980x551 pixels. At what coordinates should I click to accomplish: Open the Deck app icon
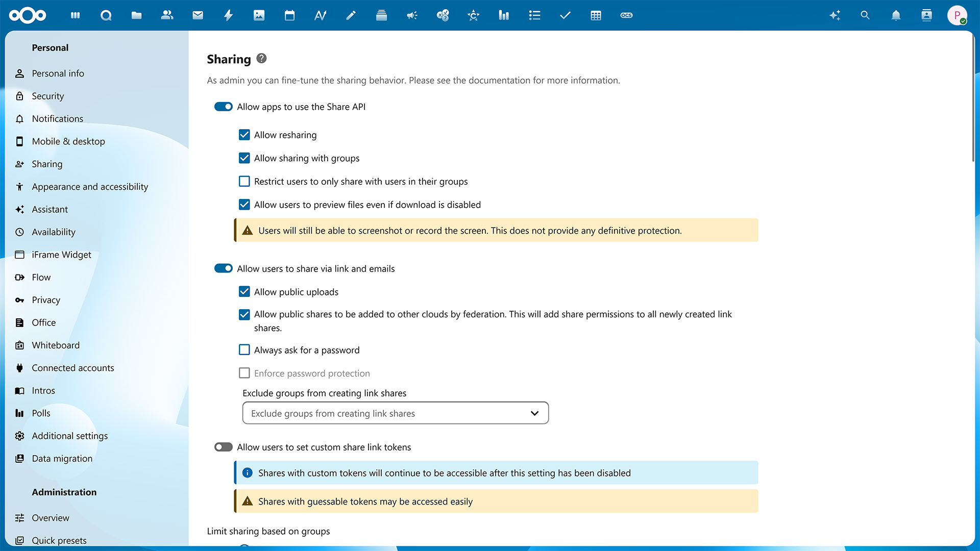(381, 15)
